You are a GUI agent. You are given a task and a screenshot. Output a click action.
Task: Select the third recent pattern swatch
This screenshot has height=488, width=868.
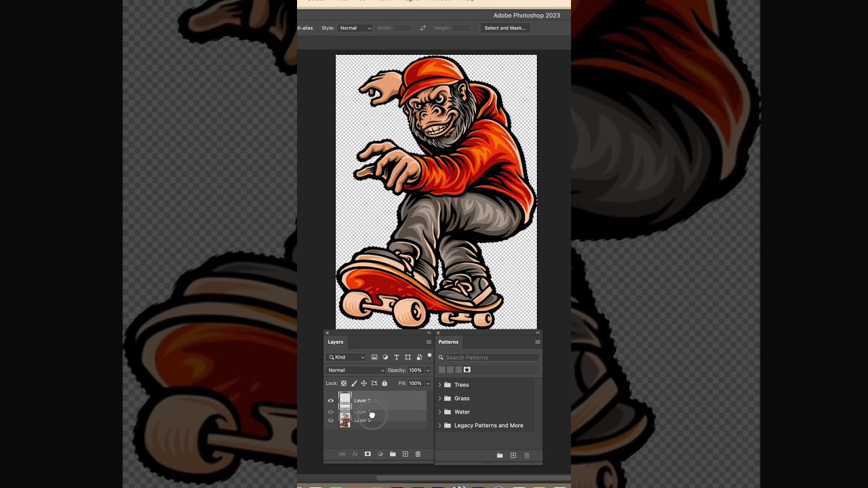(x=458, y=370)
